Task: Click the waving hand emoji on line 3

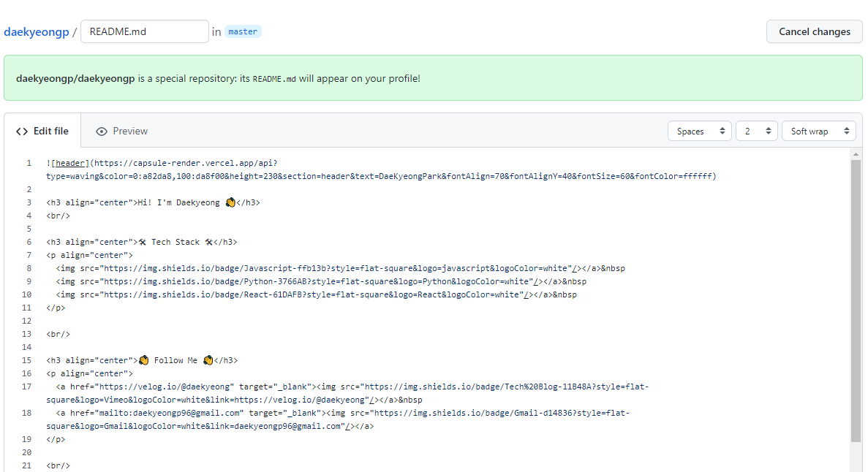Action: tap(230, 202)
